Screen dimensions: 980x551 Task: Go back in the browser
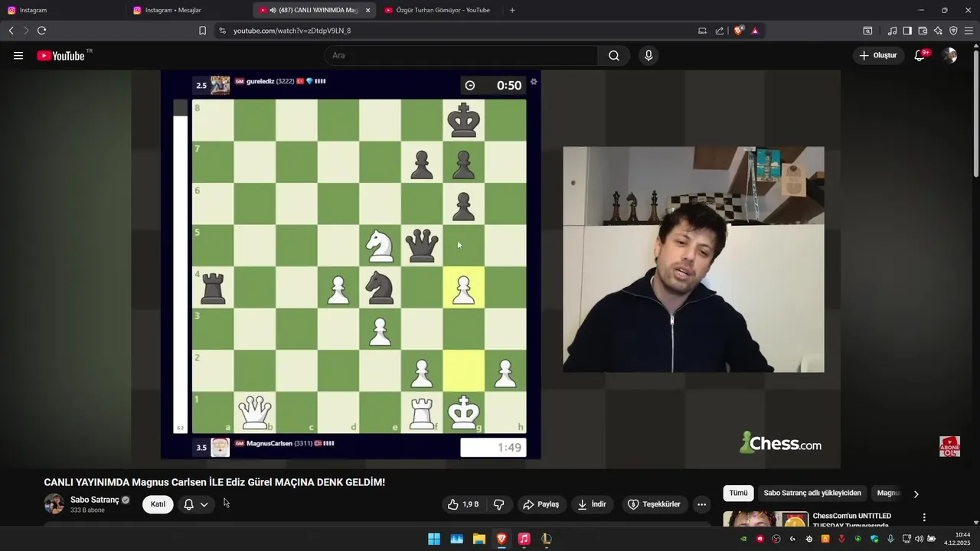click(11, 31)
